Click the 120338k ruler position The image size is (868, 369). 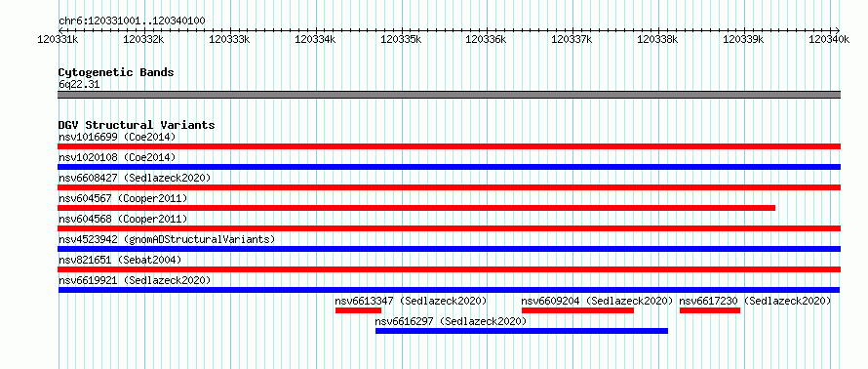(658, 39)
